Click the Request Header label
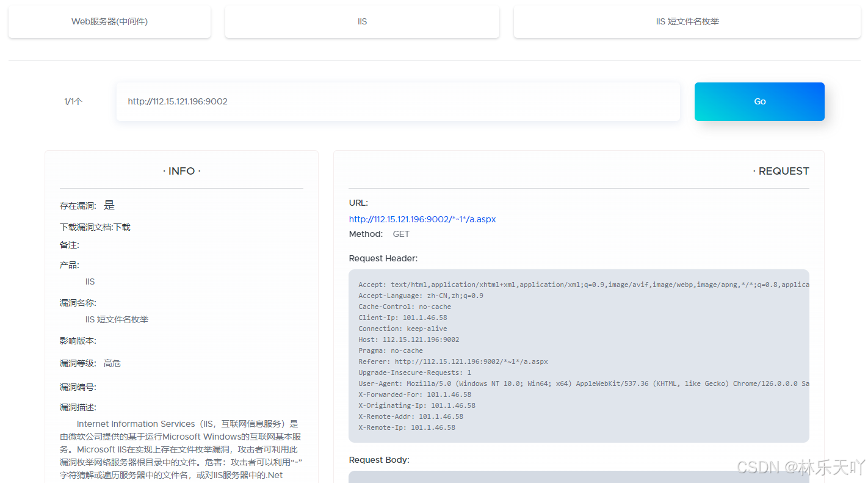Image resolution: width=868 pixels, height=483 pixels. click(x=383, y=258)
